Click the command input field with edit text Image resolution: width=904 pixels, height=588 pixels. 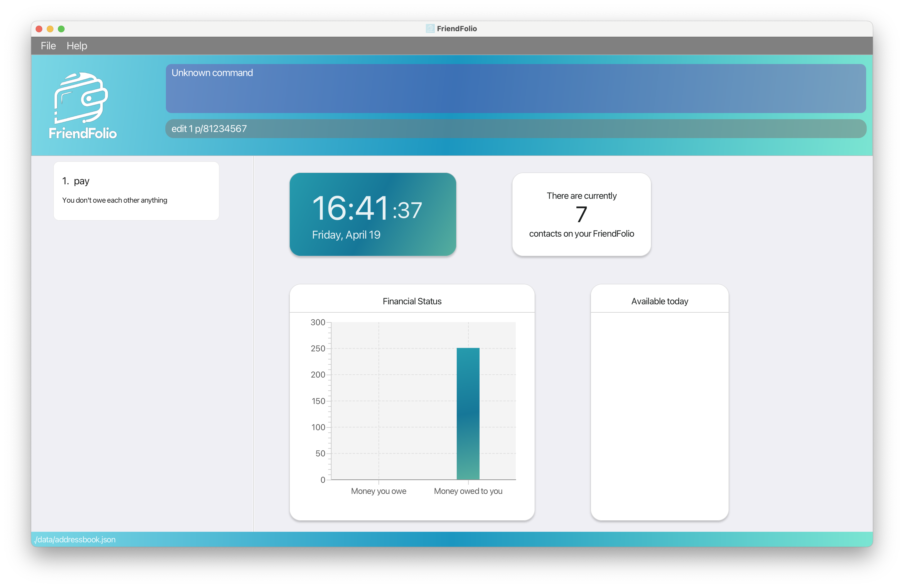tap(515, 129)
